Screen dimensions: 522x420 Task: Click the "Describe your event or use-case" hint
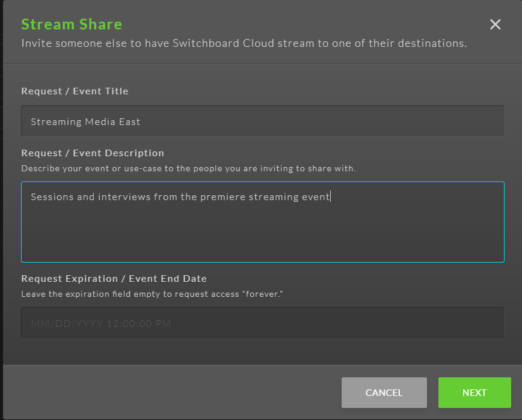pyautogui.click(x=188, y=169)
